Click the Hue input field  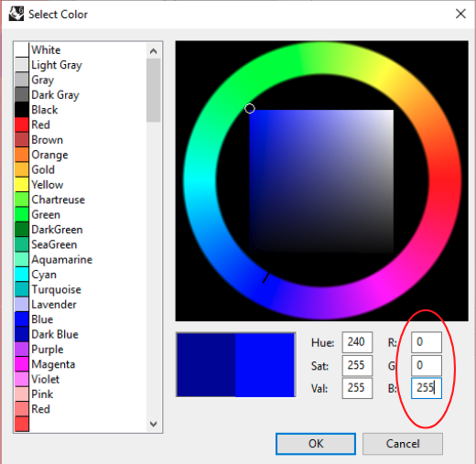pos(357,342)
